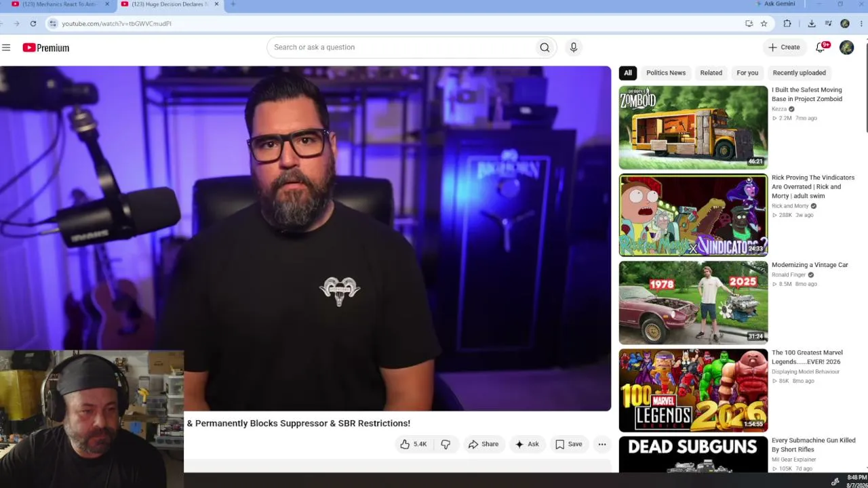Select the Huge Decision Declares tab
This screenshot has height=488, width=868.
tap(170, 4)
